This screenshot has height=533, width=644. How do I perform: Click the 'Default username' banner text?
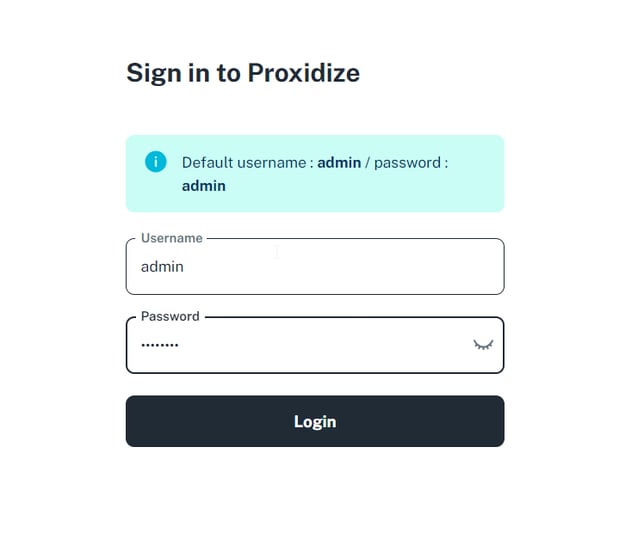244,163
